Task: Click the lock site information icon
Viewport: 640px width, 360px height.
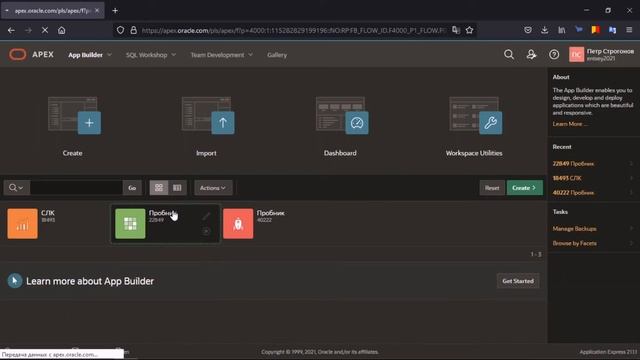Action: pos(133,30)
